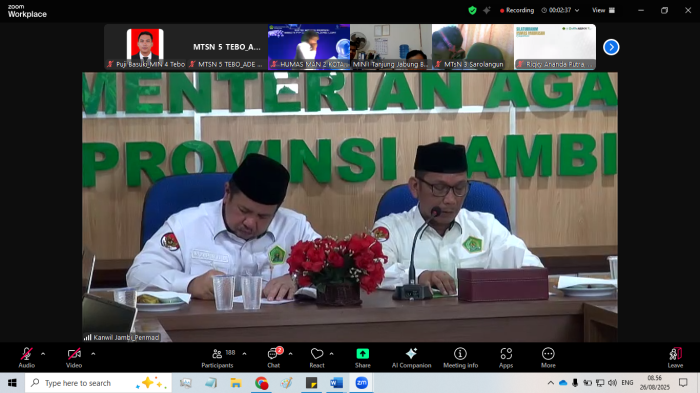700x393 pixels.
Task: Open Word from the taskbar
Action: 336,383
